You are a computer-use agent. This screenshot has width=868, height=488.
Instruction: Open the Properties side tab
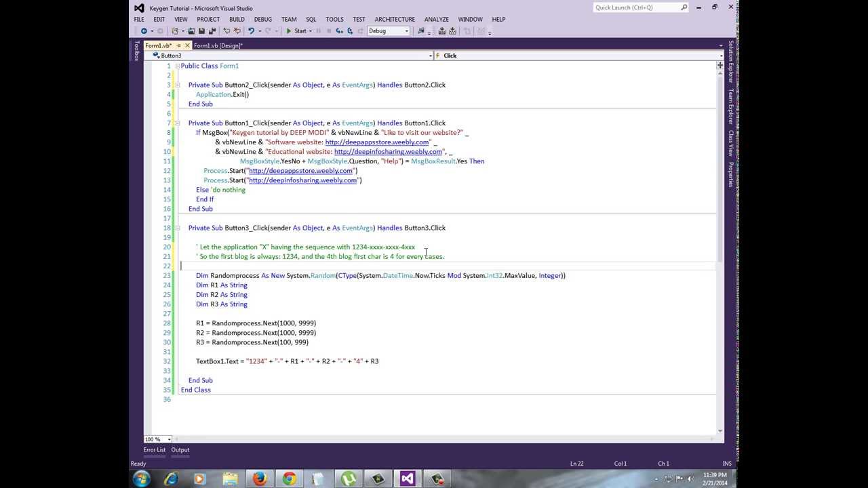(731, 174)
